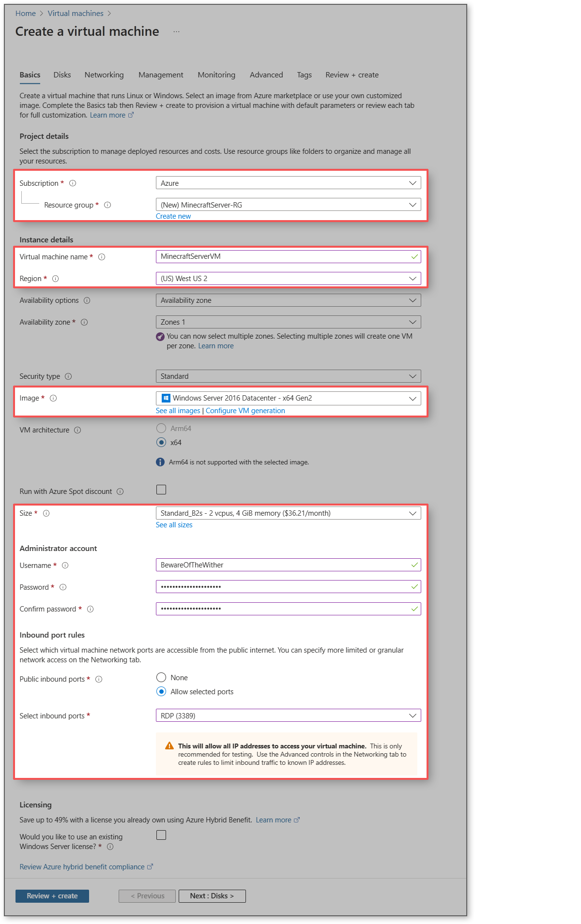Click Home in the breadcrumb
The height and width of the screenshot is (924, 581).
(x=26, y=14)
